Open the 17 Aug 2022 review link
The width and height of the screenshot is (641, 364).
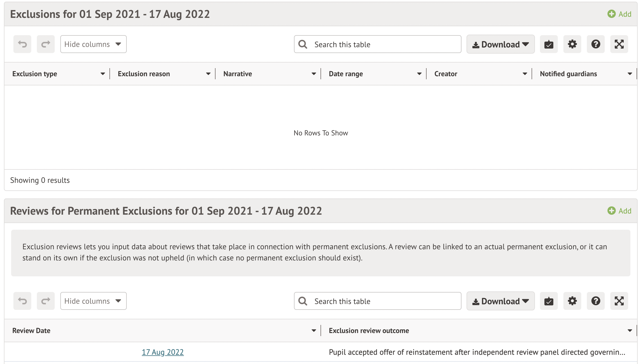(x=162, y=352)
